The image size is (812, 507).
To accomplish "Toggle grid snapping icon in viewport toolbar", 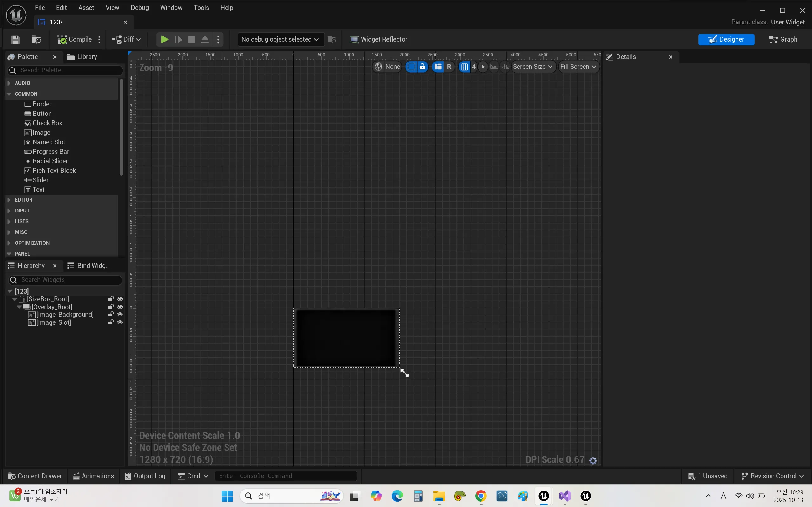I will (x=464, y=67).
